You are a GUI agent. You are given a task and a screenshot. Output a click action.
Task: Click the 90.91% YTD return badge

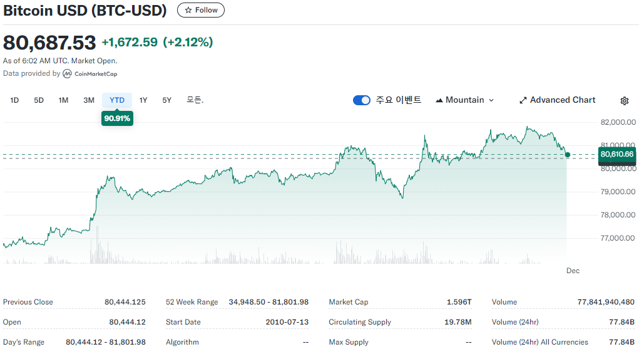(117, 118)
